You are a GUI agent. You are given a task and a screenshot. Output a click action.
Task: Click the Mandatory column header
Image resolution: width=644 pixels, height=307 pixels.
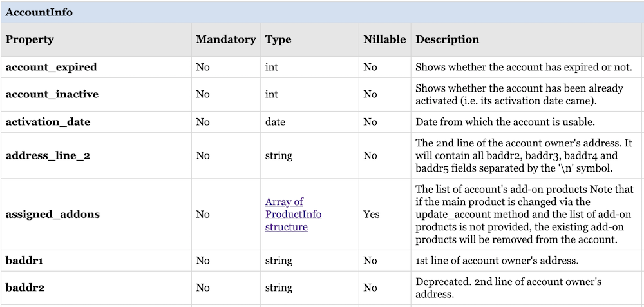pos(226,39)
